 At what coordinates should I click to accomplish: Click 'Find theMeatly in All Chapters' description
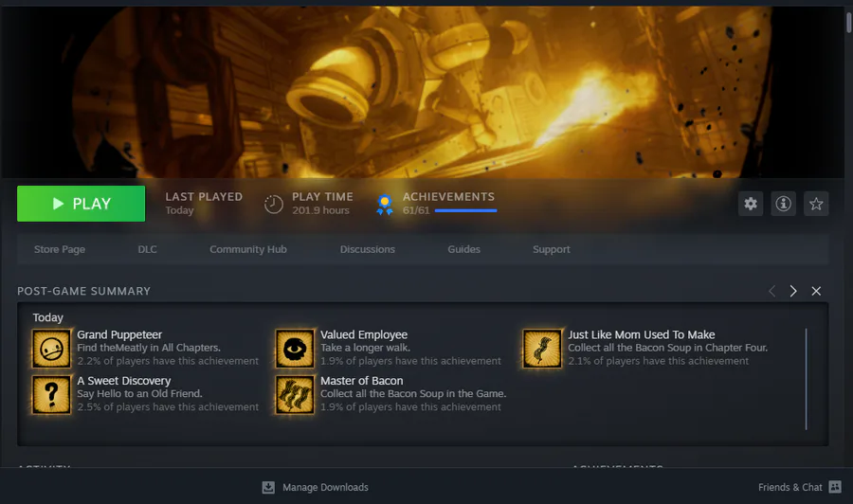point(149,348)
